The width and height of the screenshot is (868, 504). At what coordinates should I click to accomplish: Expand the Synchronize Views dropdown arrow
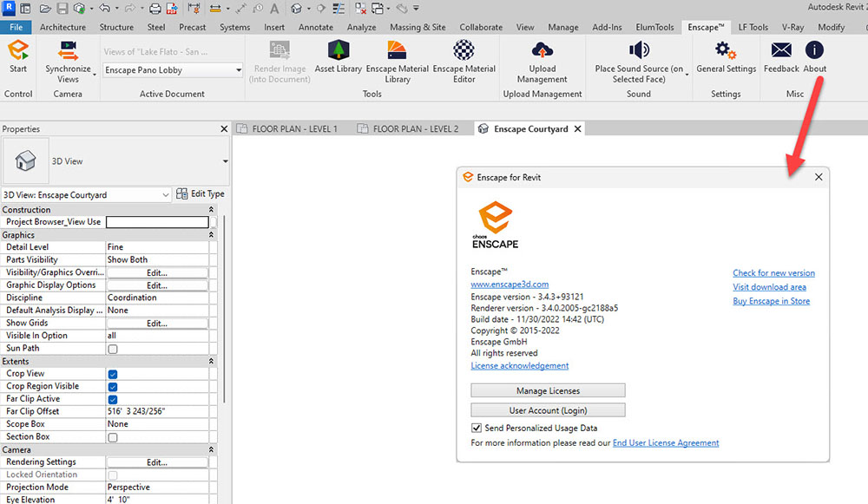pyautogui.click(x=95, y=74)
